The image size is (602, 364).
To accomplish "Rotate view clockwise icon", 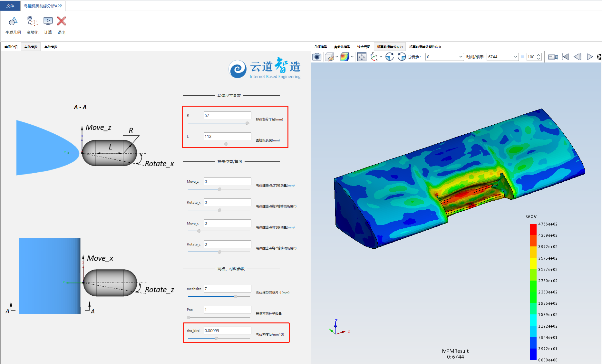I will click(x=390, y=57).
